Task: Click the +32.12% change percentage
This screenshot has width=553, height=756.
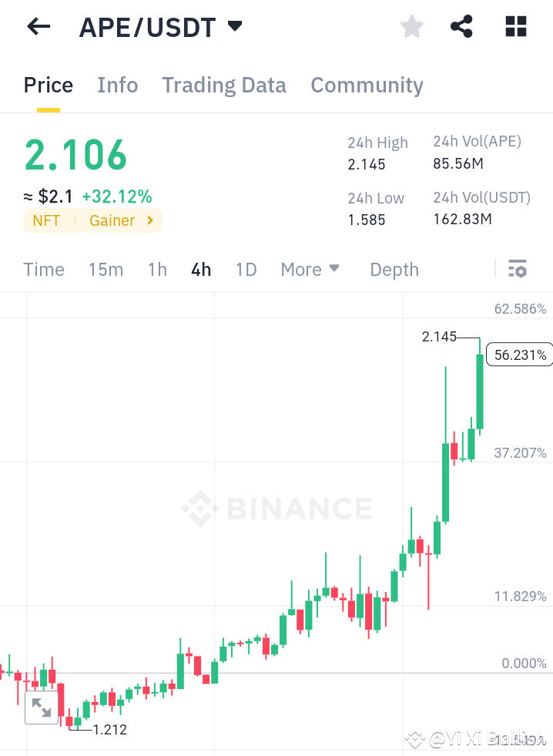Action: [x=117, y=197]
